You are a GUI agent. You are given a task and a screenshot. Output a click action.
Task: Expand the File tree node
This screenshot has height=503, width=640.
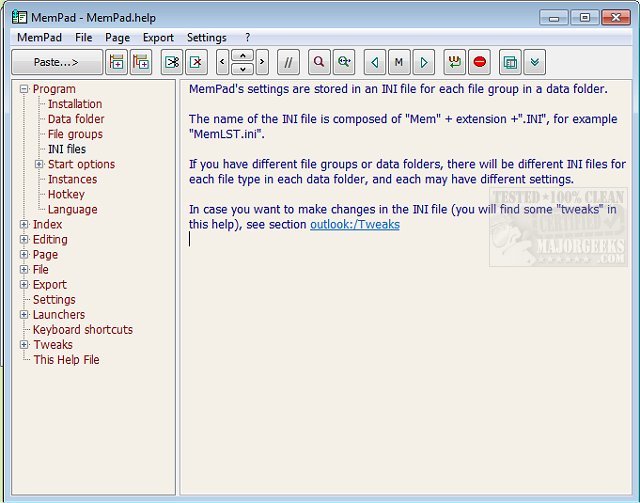tap(24, 269)
